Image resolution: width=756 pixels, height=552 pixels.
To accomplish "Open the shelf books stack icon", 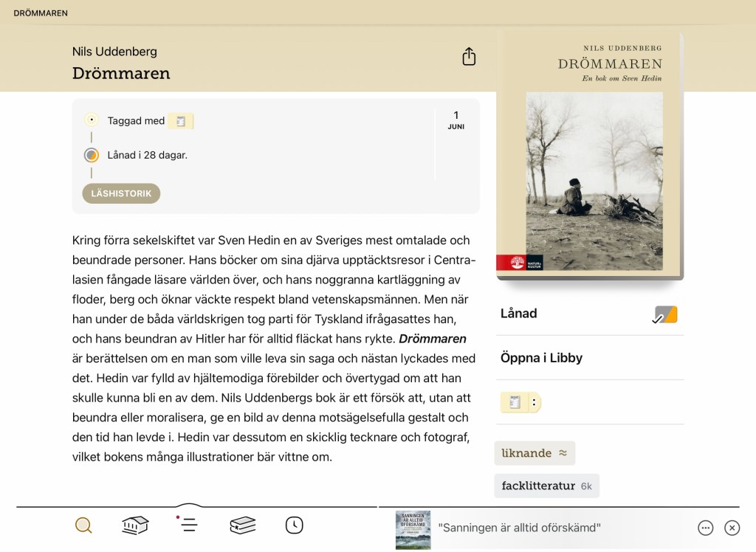I will coord(243,525).
